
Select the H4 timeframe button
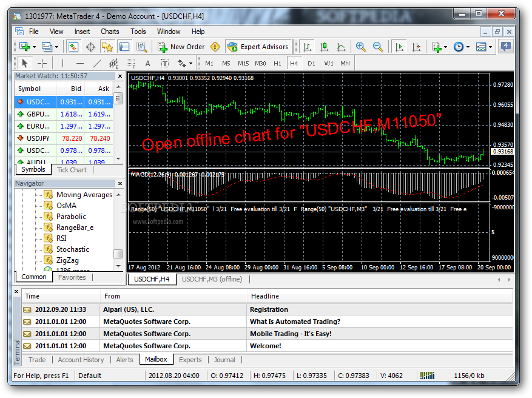point(294,64)
